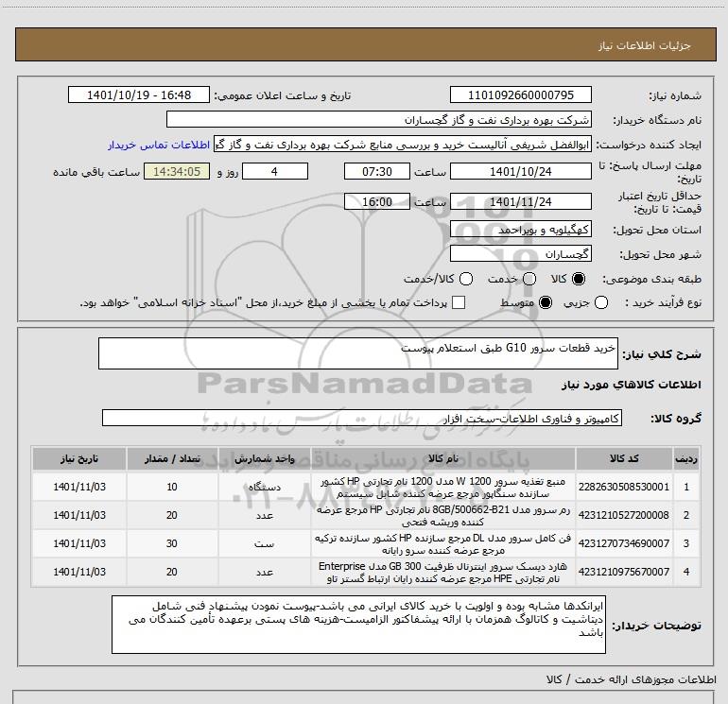Click product code 4231210975670007
The width and height of the screenshot is (728, 704).
tap(624, 572)
